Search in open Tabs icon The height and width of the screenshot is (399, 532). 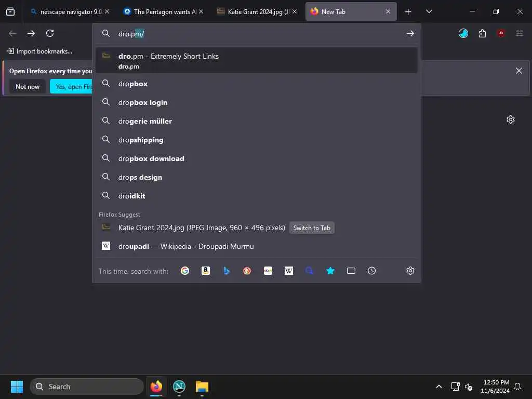(351, 271)
